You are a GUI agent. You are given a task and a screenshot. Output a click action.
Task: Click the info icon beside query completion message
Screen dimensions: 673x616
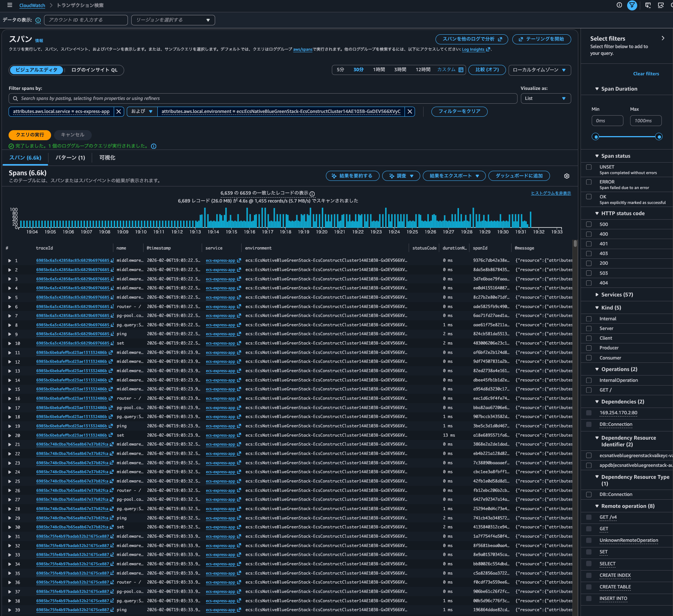[154, 146]
